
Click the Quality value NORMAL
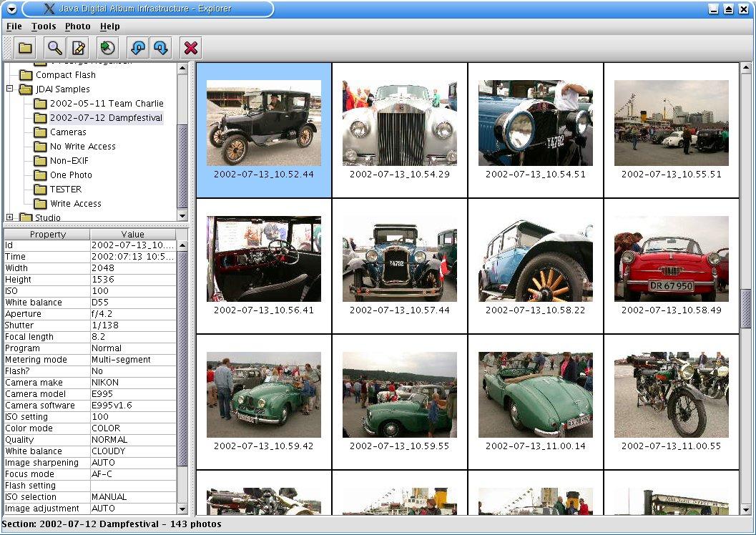point(133,440)
